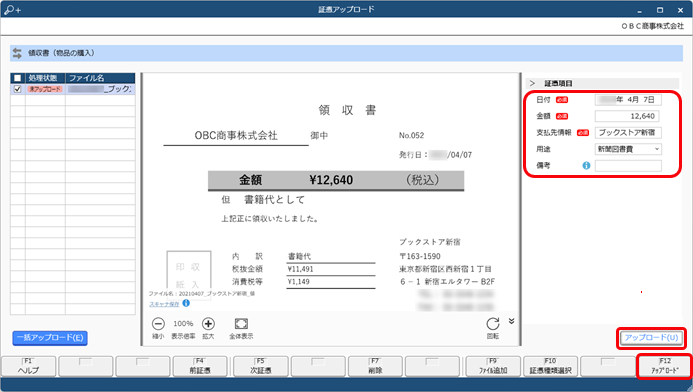Image resolution: width=693 pixels, height=392 pixels.
Task: Rotate the receipt with 回転 icon
Action: (493, 324)
